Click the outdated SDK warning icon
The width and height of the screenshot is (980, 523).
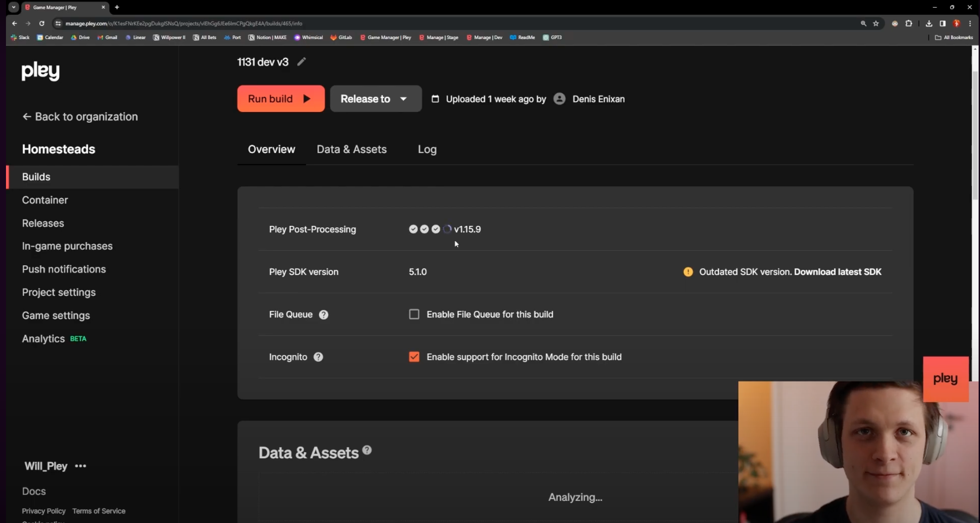pyautogui.click(x=688, y=272)
